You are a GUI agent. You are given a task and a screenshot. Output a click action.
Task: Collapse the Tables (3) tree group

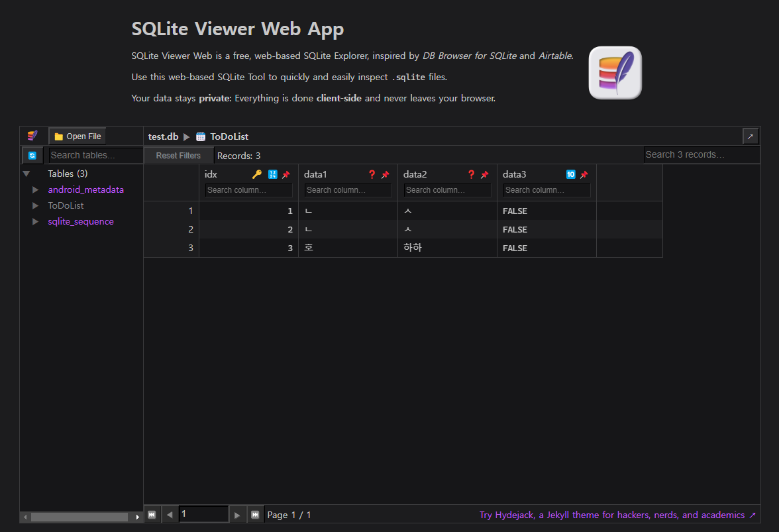[26, 174]
